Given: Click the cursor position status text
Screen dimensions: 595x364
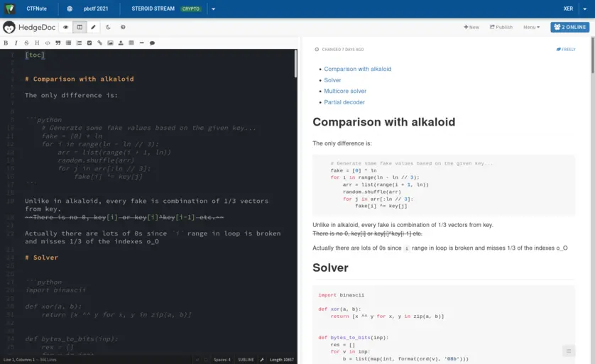Looking at the screenshot, I should [x=30, y=360].
